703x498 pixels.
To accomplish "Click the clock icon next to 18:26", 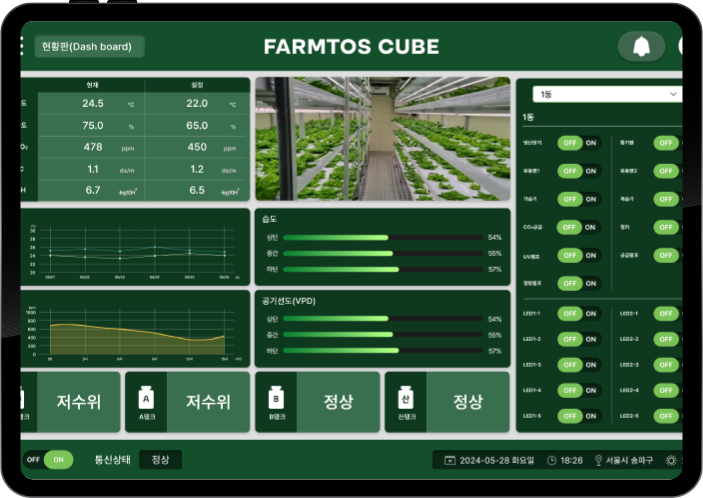I will click(552, 460).
